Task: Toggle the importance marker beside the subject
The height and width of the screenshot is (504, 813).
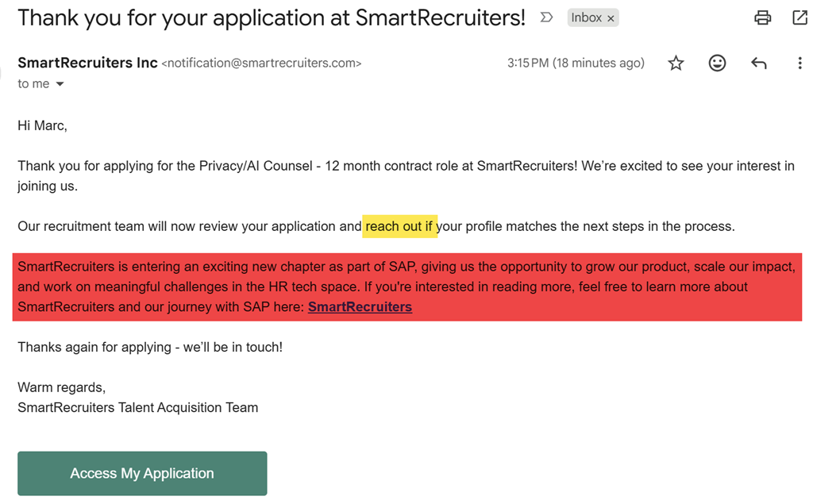Action: point(546,17)
